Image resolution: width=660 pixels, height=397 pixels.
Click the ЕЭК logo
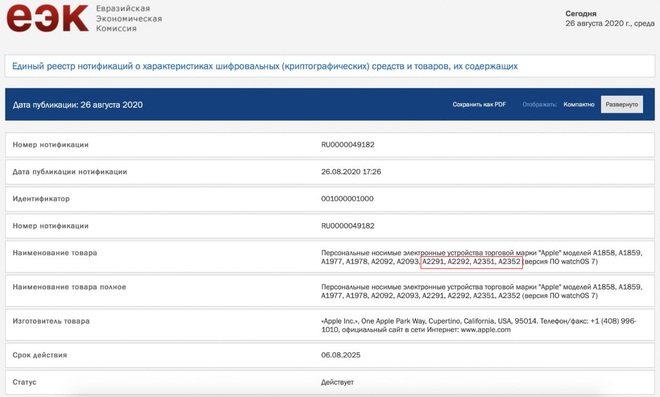click(x=47, y=18)
